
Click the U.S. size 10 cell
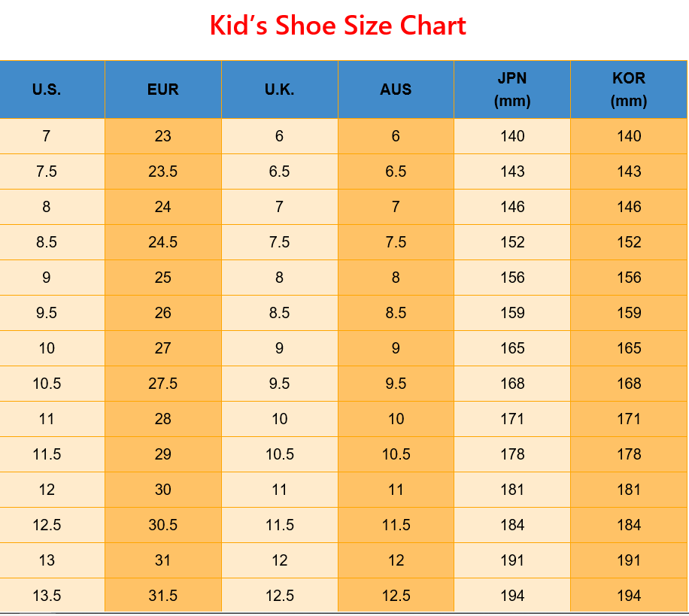(47, 348)
